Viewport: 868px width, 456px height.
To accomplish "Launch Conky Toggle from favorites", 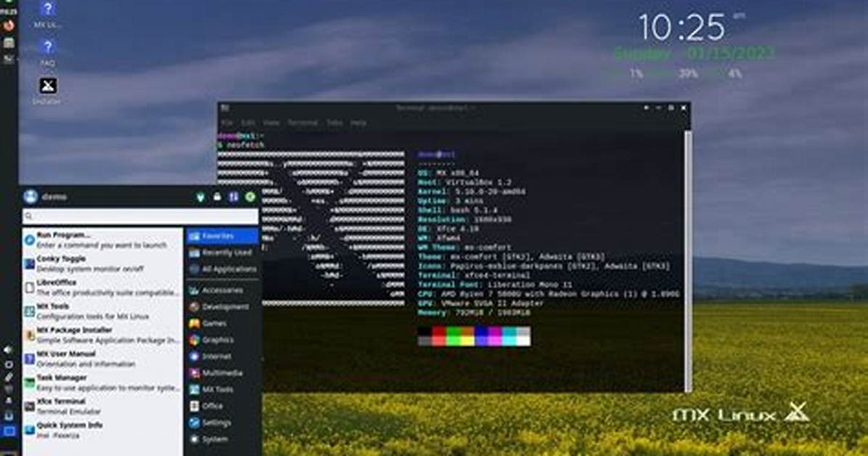I will [x=102, y=264].
